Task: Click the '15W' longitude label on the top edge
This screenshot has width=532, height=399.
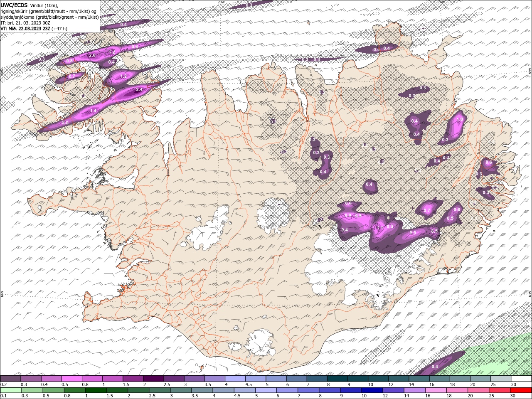Action: point(440,2)
